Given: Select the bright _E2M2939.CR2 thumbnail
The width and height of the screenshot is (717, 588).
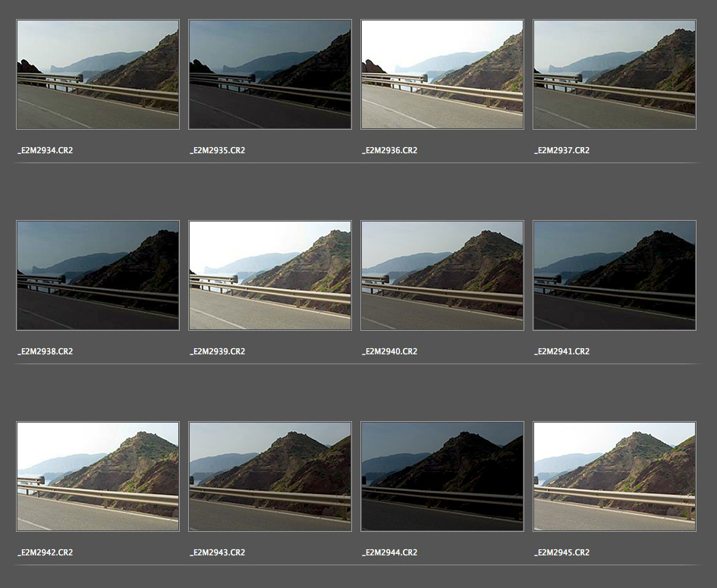Looking at the screenshot, I should [269, 275].
